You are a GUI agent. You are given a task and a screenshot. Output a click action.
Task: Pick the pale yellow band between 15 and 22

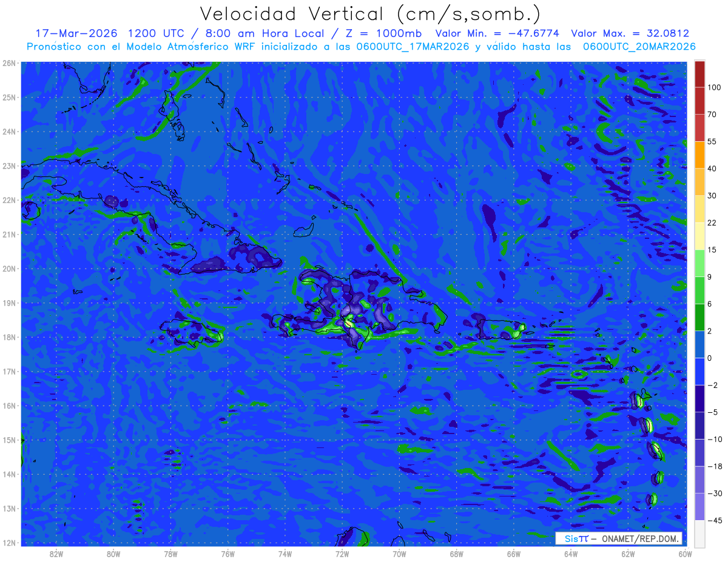699,235
